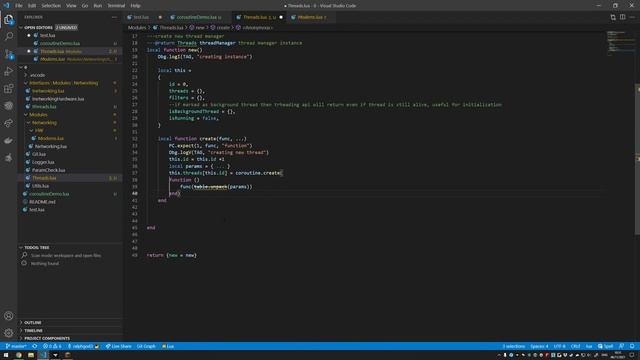Open the Accounts icon in activity bar
The height and width of the screenshot is (360, 640).
click(9, 316)
